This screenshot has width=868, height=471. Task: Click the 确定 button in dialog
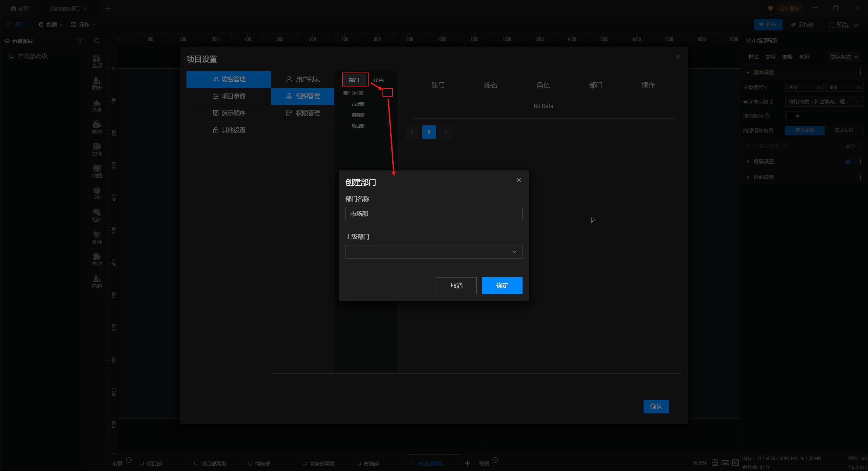(x=501, y=285)
